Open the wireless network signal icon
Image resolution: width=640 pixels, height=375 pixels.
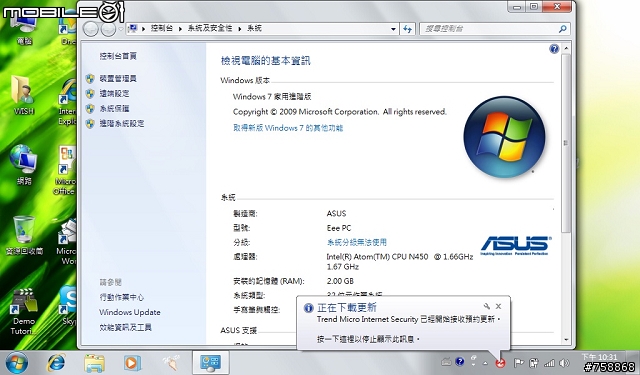[549, 363]
